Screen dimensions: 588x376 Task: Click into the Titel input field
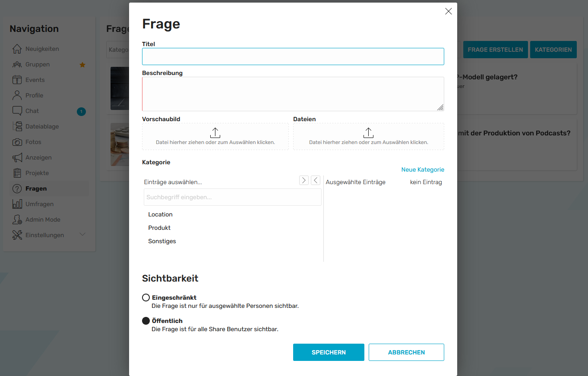pos(293,56)
